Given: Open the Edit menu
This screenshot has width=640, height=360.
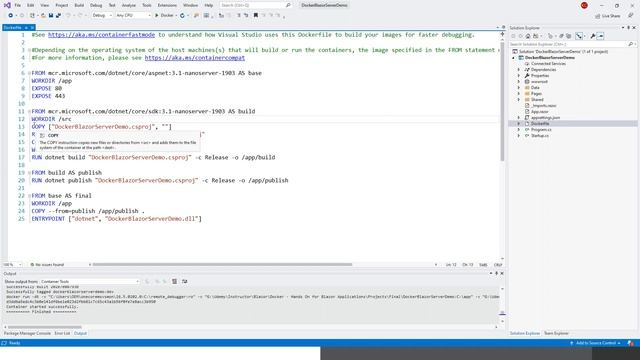Looking at the screenshot, I should (31, 5).
